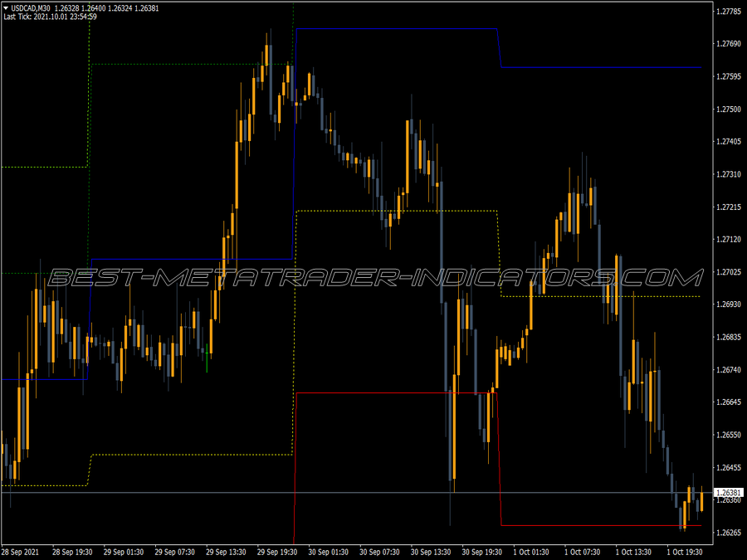Click the 1.27310 price scale label
Image resolution: width=747 pixels, height=560 pixels.
(x=729, y=174)
